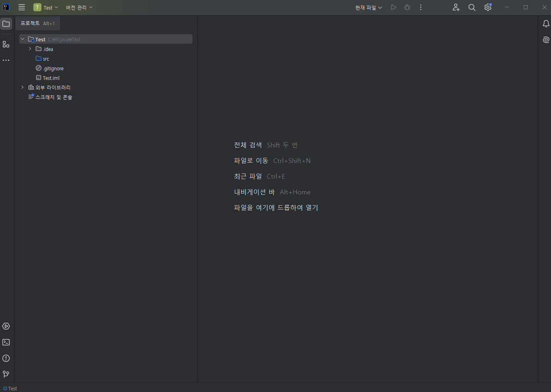Select the Test project root row

click(106, 39)
